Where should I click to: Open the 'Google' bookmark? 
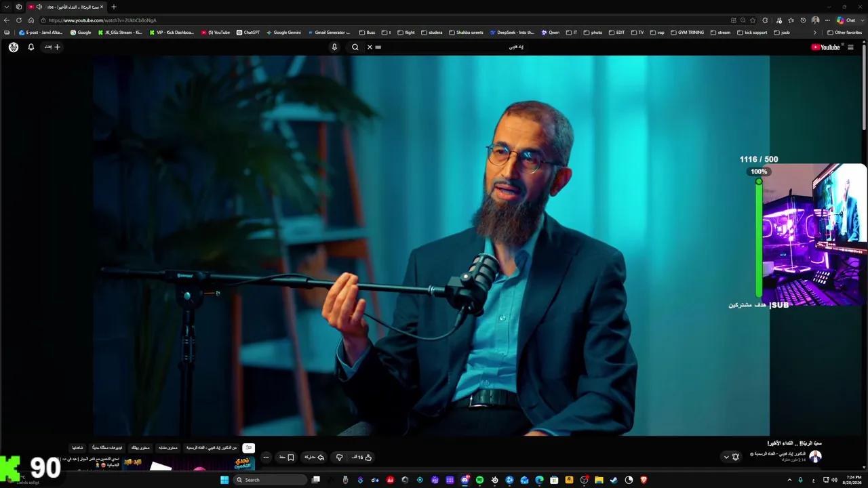pyautogui.click(x=81, y=33)
